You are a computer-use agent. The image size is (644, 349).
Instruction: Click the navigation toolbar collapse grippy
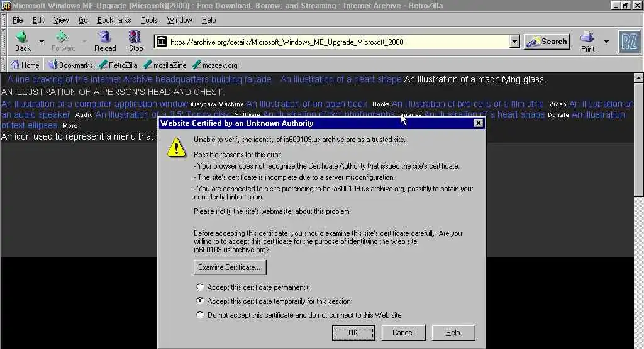4,42
